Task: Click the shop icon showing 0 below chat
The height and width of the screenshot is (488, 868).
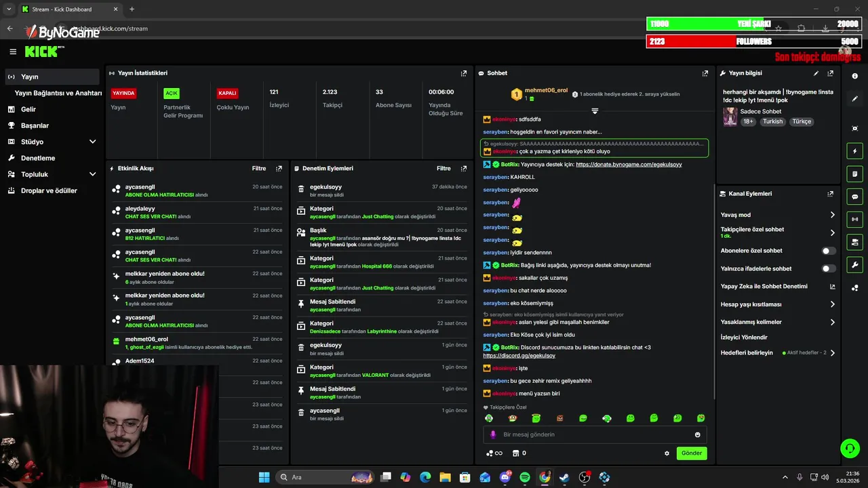Action: [519, 453]
